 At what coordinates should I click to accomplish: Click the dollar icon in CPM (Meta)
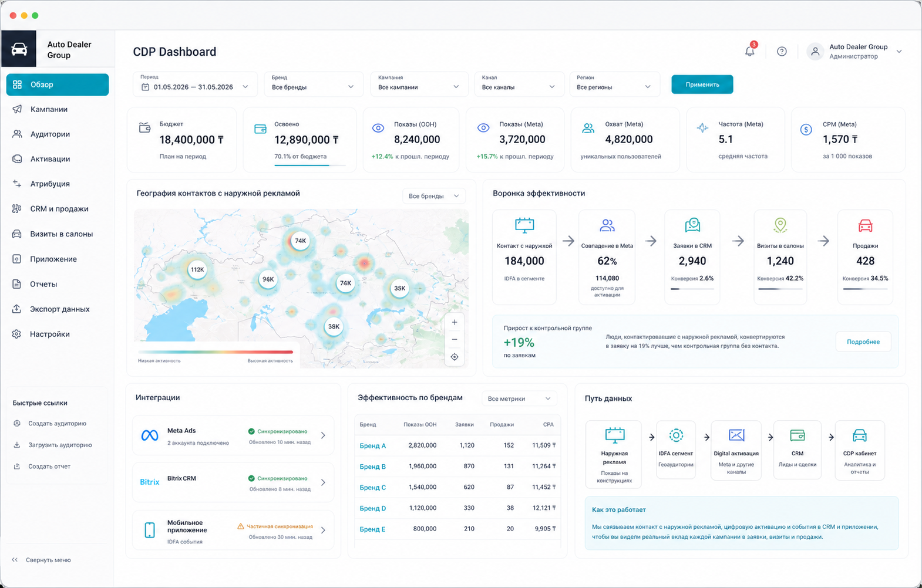coord(806,130)
